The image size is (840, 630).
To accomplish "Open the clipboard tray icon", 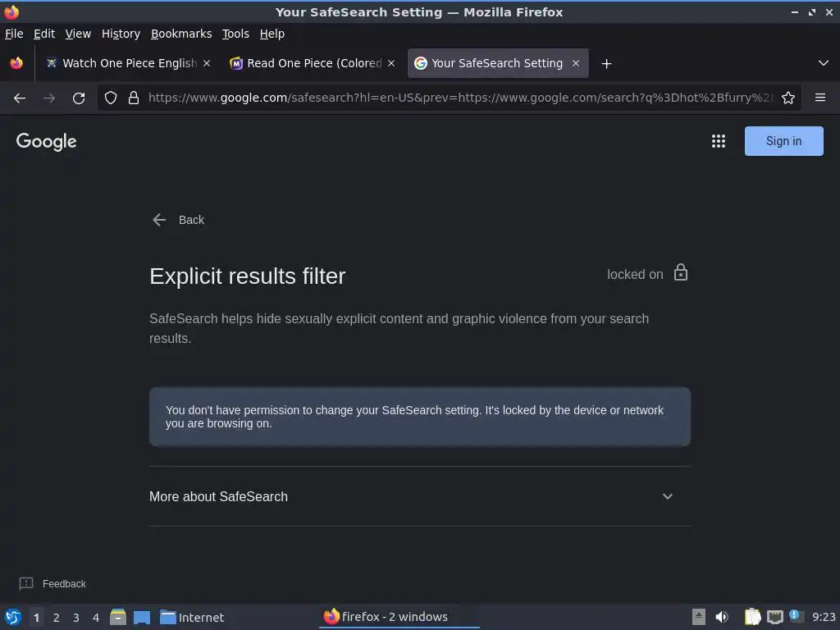I will pos(753,617).
